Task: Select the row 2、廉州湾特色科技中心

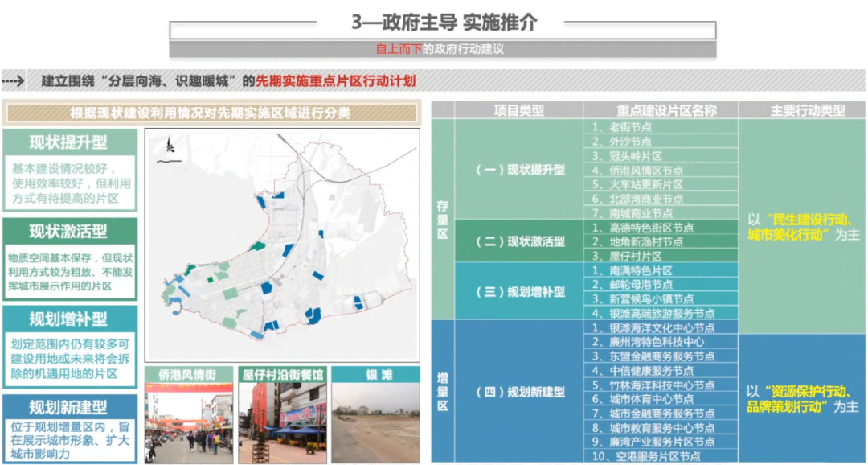Action: point(661,342)
